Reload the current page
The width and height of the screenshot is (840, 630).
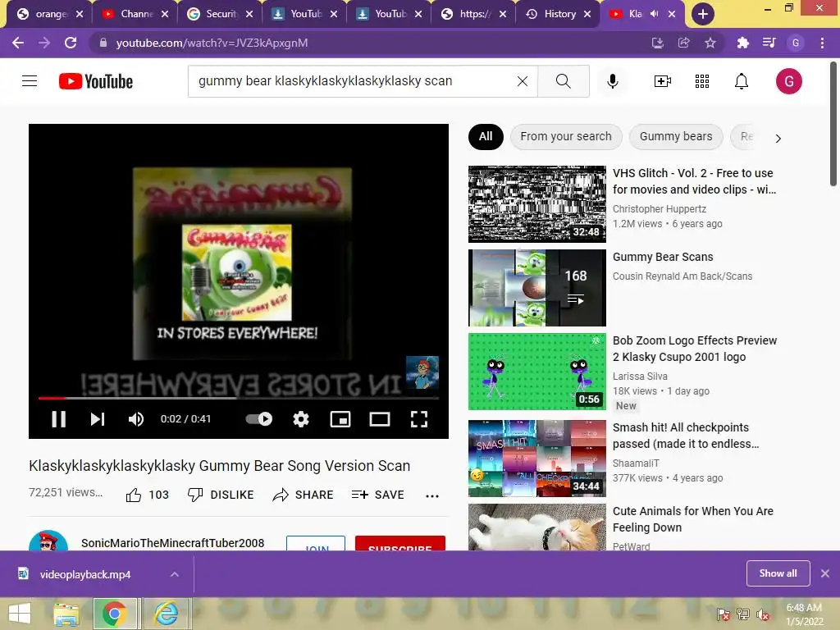71,43
